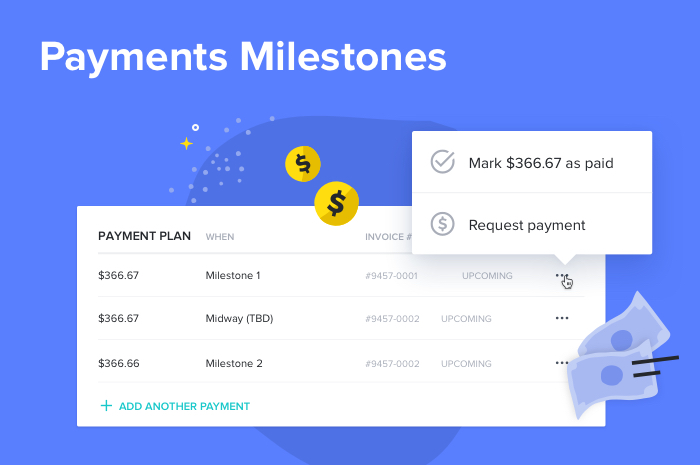The width and height of the screenshot is (700, 465).
Task: Click the checkmark circle icon in popup
Action: point(442,162)
